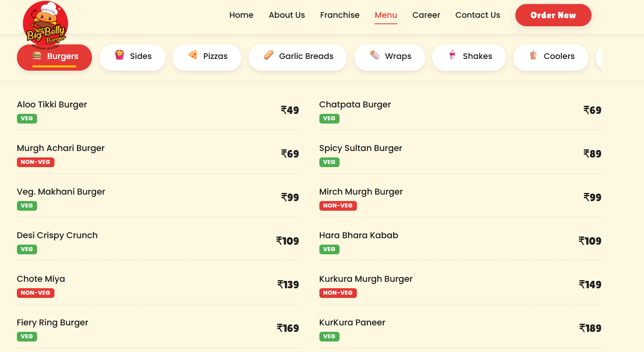644x352 pixels.
Task: Click Murgh Achari Burger item name
Action: click(60, 148)
